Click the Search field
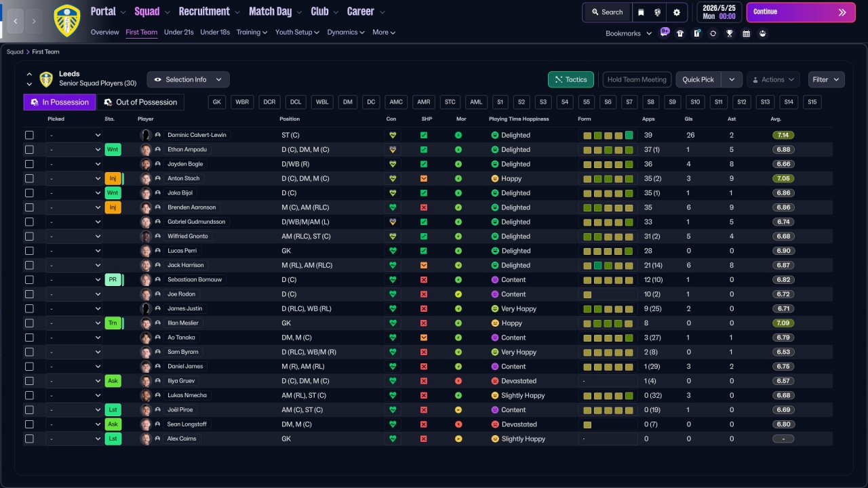868x488 pixels. 606,12
